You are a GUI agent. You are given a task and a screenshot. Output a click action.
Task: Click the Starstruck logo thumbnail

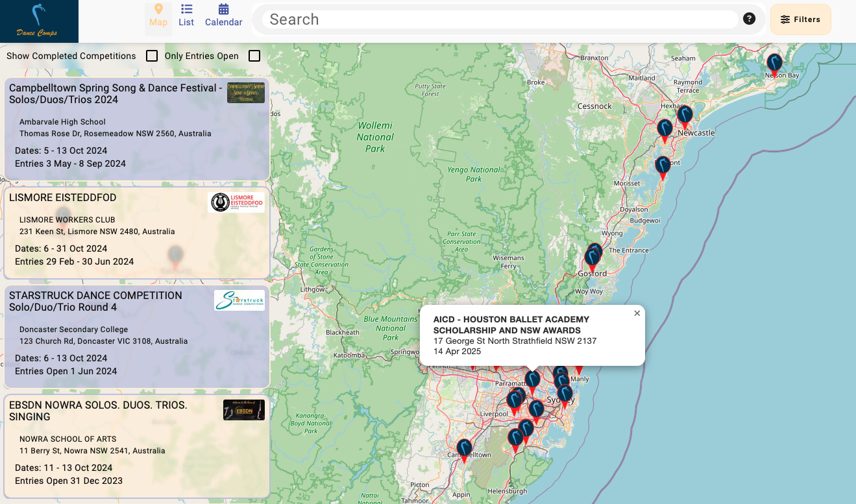(239, 300)
